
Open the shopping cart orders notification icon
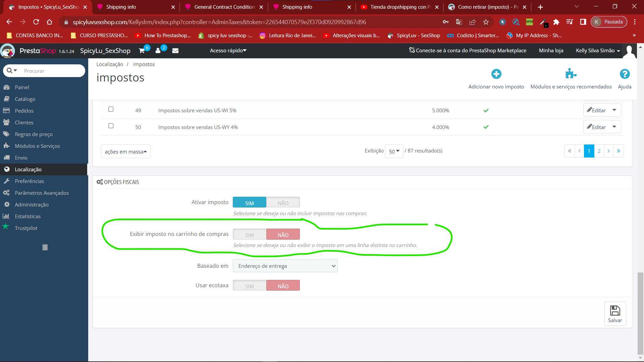point(142,51)
